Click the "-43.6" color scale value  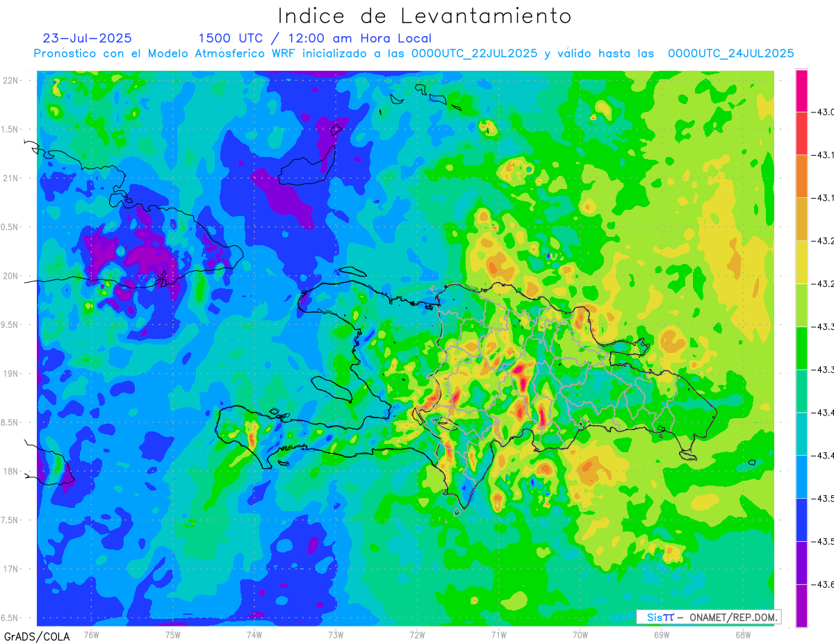(x=823, y=585)
